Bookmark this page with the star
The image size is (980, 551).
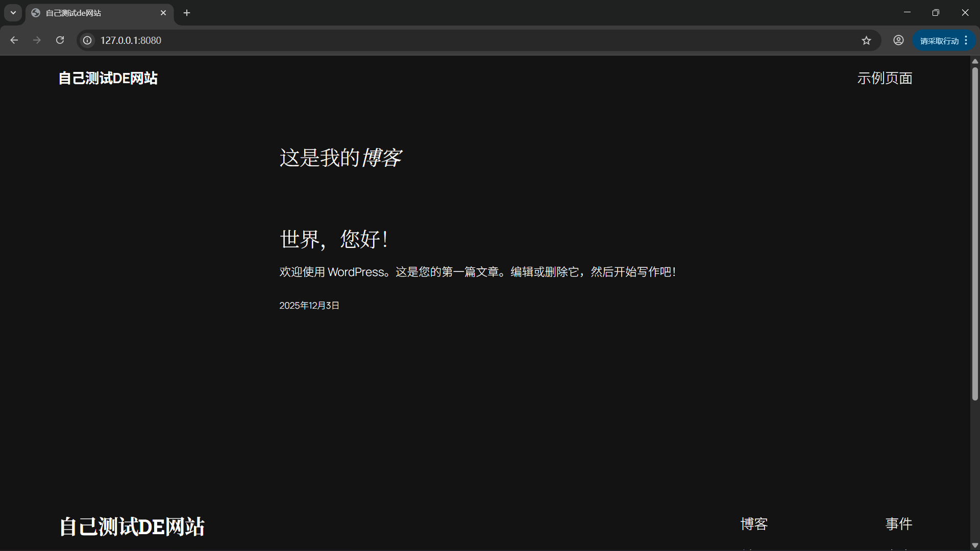866,40
